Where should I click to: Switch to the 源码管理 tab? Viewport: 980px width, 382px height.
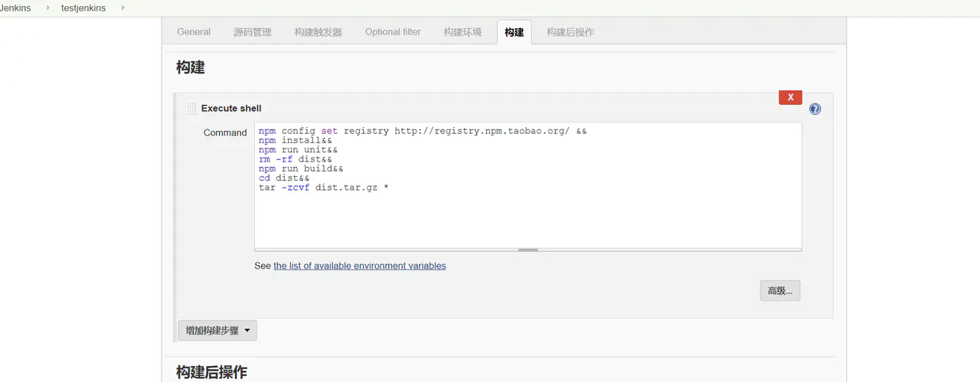[253, 32]
